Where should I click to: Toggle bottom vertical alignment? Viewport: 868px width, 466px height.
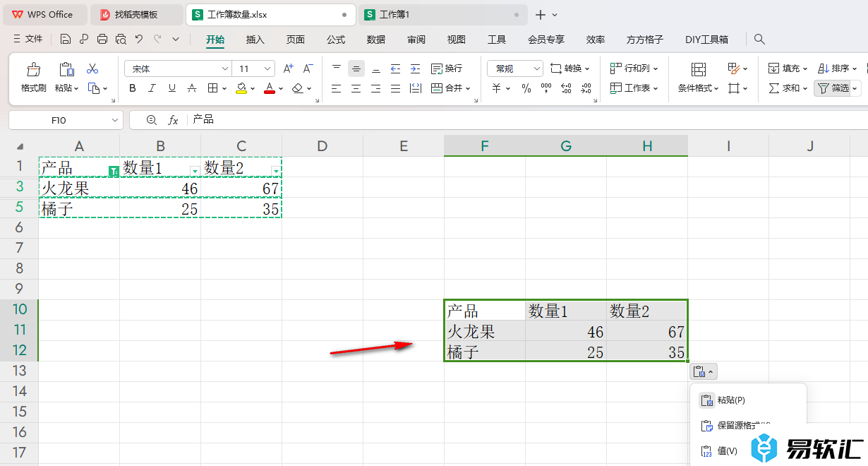tap(376, 68)
